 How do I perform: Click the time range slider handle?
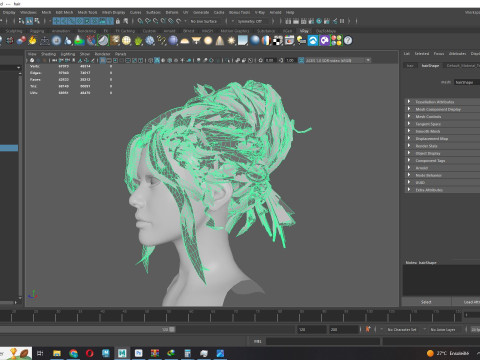click(172, 329)
